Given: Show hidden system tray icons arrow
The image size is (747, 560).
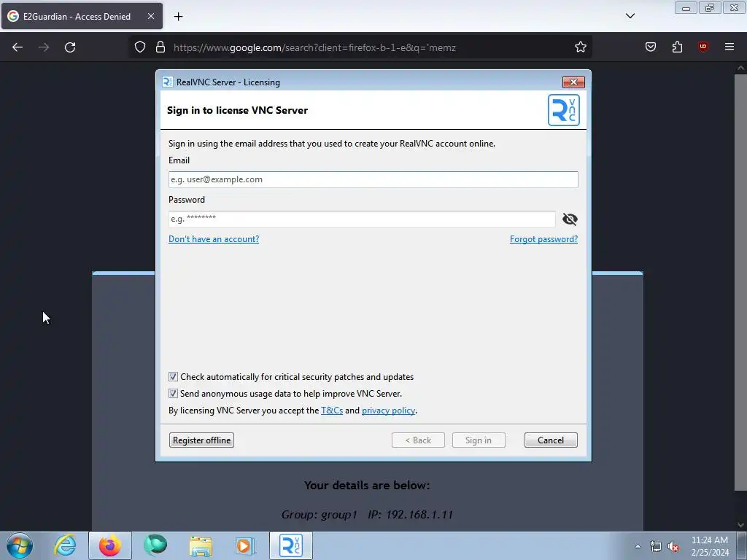Looking at the screenshot, I should point(638,546).
